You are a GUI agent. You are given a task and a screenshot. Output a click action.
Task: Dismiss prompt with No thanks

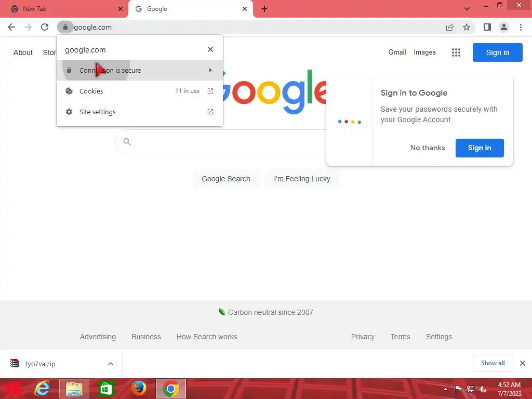click(x=428, y=148)
